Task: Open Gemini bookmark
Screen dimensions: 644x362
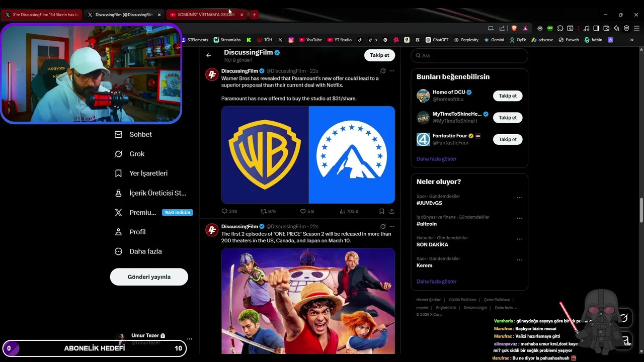Action: tap(494, 40)
